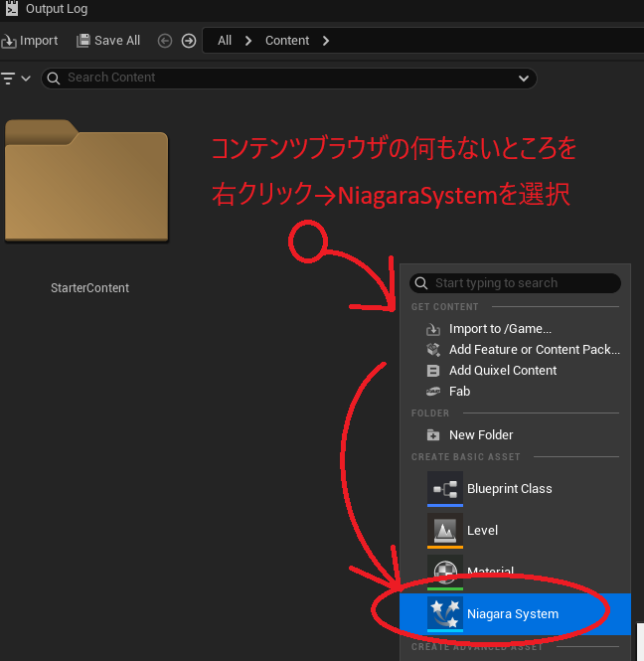Click the Add Feature or Content Pack icon

[x=433, y=350]
